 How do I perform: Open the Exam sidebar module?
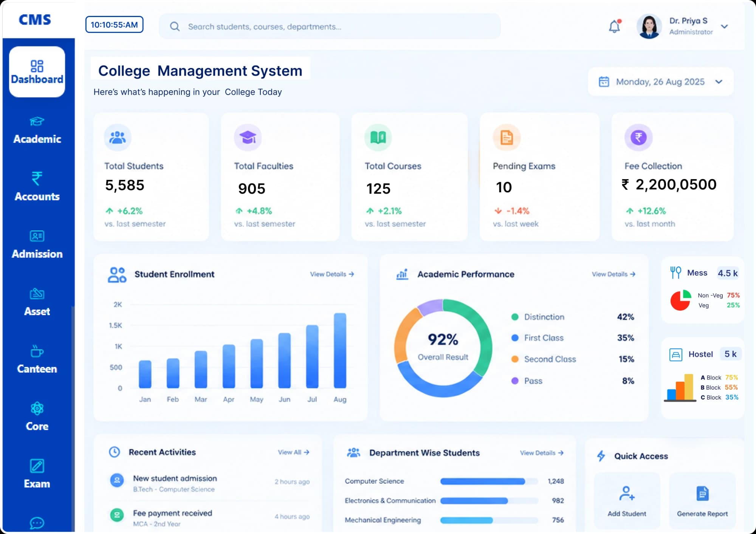tap(37, 474)
